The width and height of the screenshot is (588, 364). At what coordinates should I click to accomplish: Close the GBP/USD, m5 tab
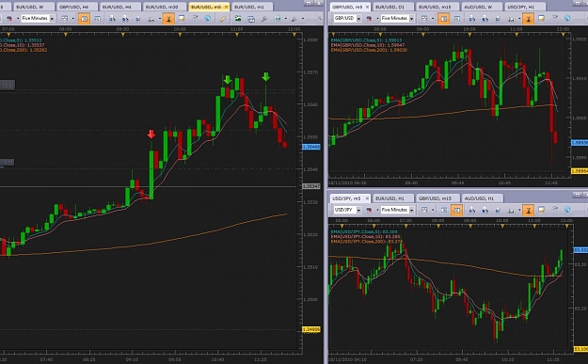(x=367, y=7)
